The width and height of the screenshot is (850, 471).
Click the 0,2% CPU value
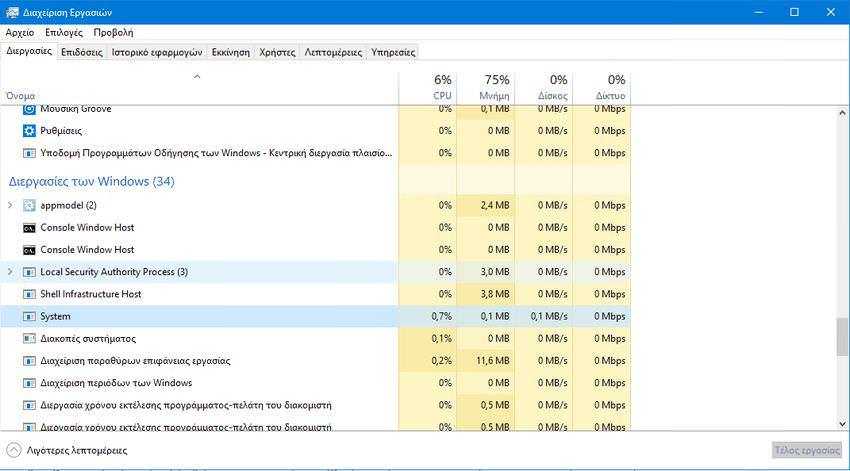tap(441, 361)
